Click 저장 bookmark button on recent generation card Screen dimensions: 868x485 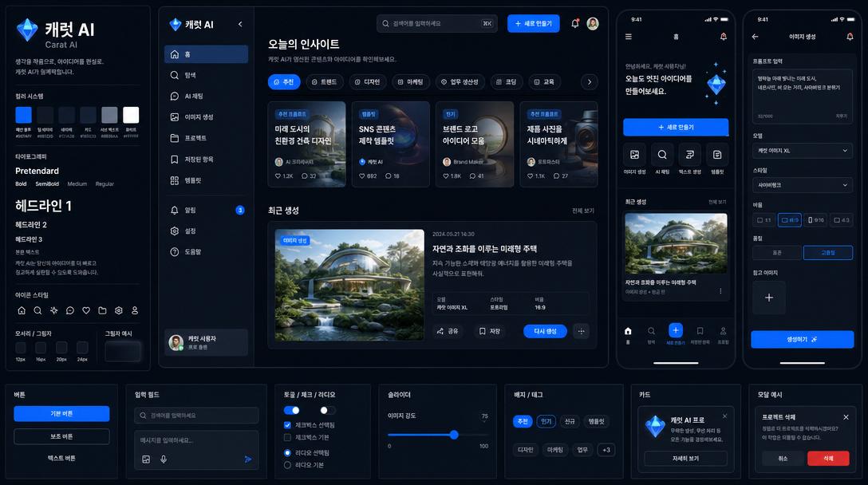tap(489, 331)
